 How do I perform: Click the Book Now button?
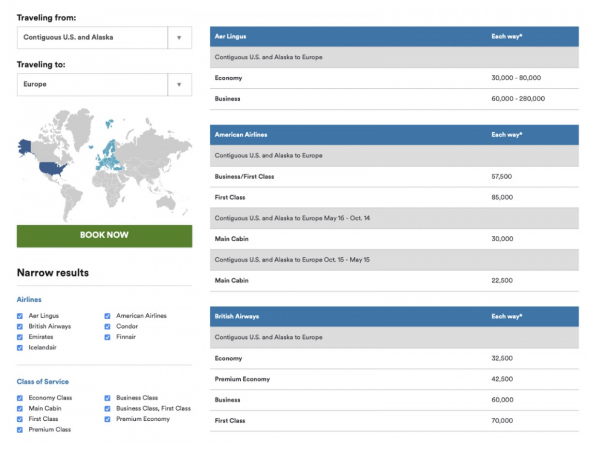pyautogui.click(x=104, y=236)
